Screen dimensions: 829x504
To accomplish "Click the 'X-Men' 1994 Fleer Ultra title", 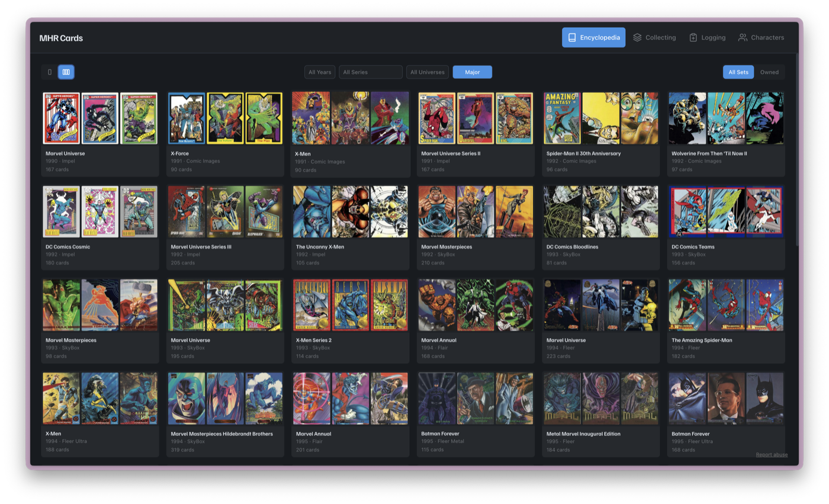I will click(x=53, y=434).
